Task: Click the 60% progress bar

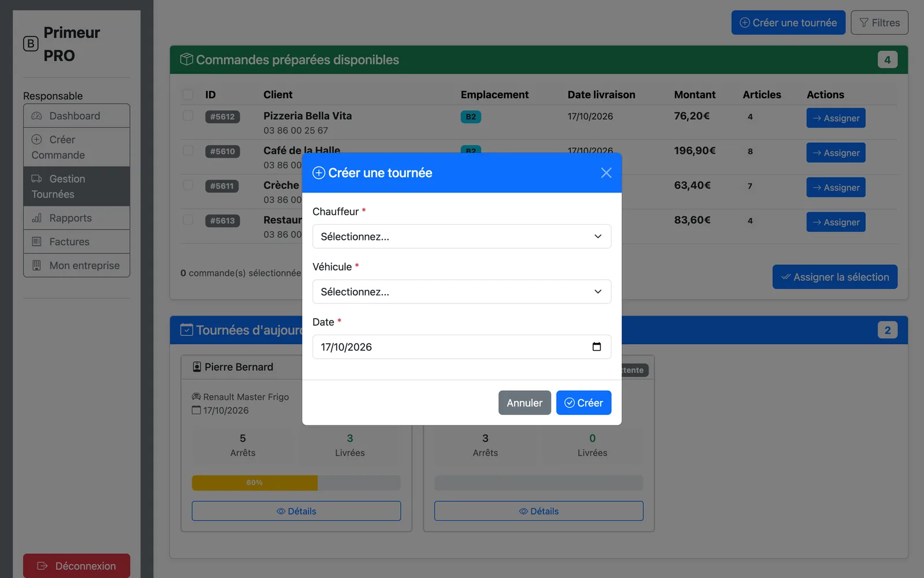Action: tap(255, 483)
